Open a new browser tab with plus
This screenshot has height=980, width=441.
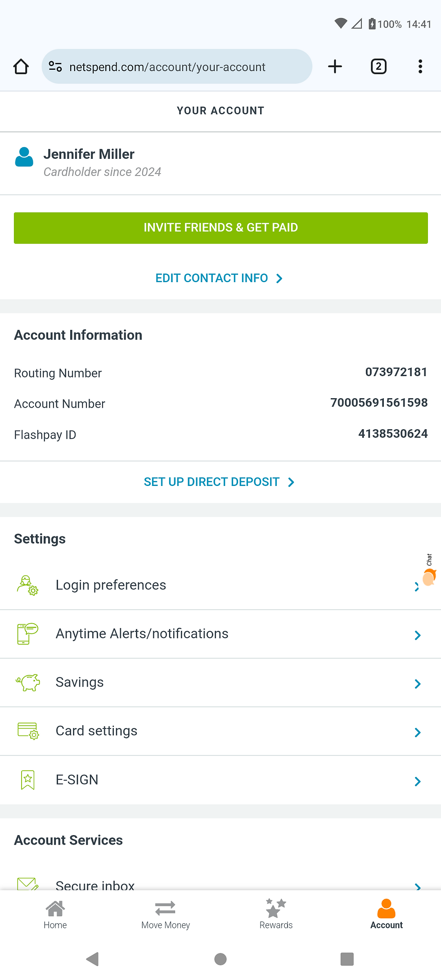tap(335, 67)
